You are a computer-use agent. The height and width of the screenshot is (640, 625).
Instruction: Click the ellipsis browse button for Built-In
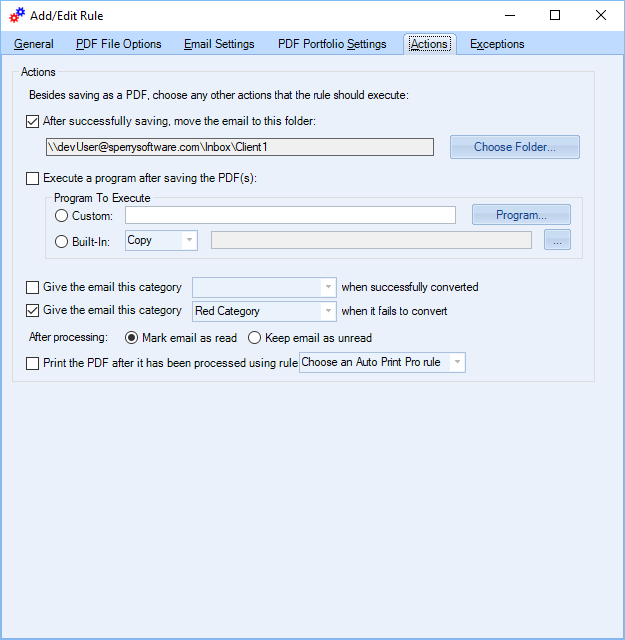(x=557, y=240)
